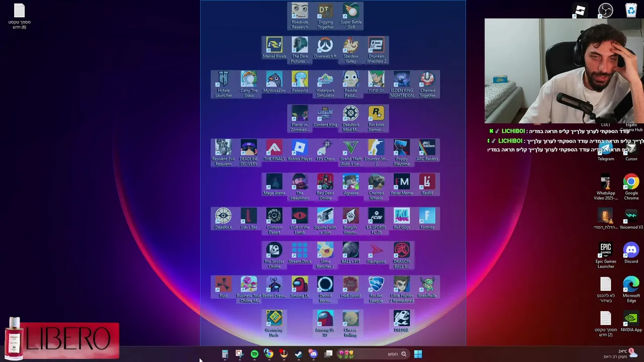Viewport: 644px width, 362px height.
Task: Launch Liar's Bar shortcut
Action: (x=249, y=219)
